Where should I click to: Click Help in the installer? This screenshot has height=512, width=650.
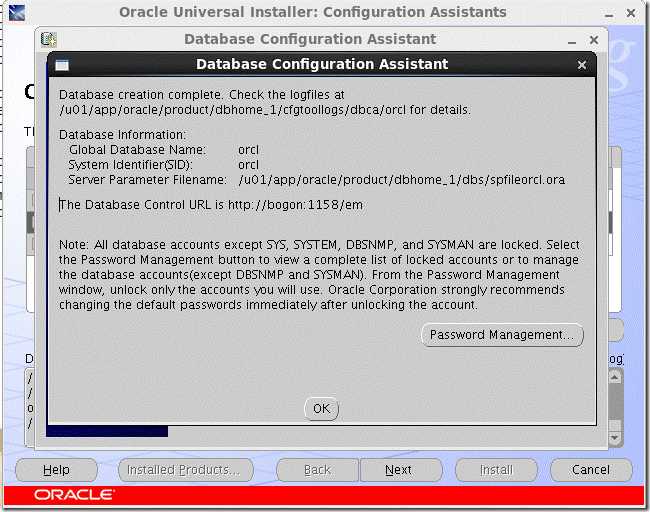coord(56,470)
